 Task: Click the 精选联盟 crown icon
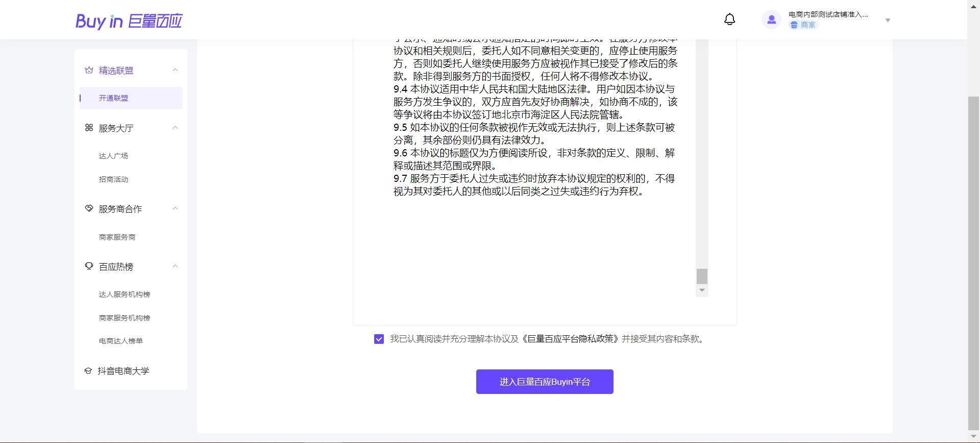click(x=89, y=70)
